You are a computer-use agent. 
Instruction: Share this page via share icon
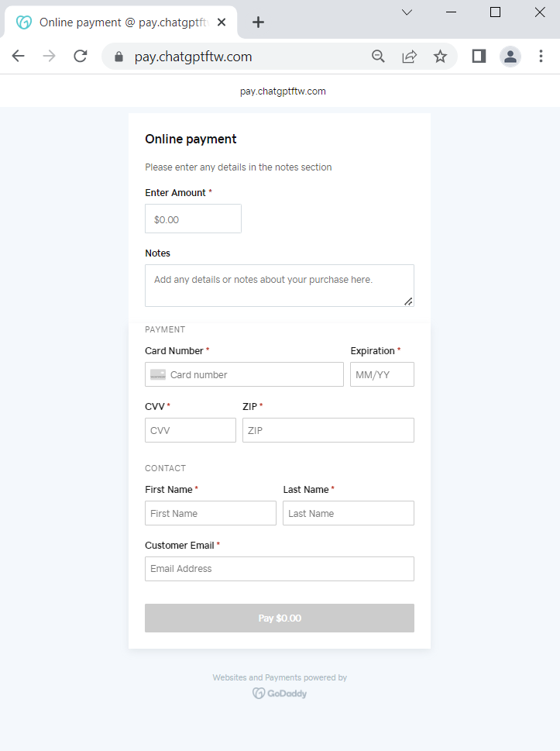pyautogui.click(x=409, y=56)
